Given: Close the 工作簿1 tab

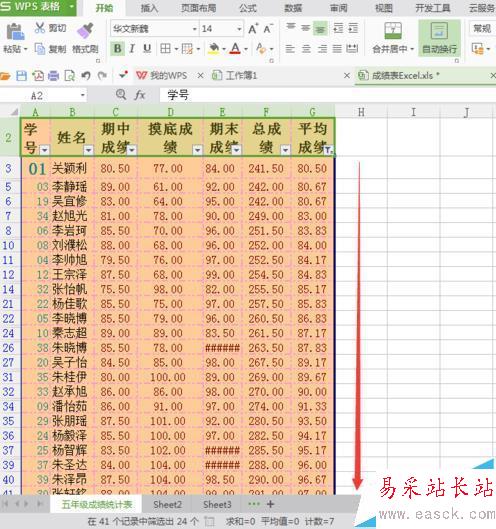Looking at the screenshot, I should tap(347, 76).
